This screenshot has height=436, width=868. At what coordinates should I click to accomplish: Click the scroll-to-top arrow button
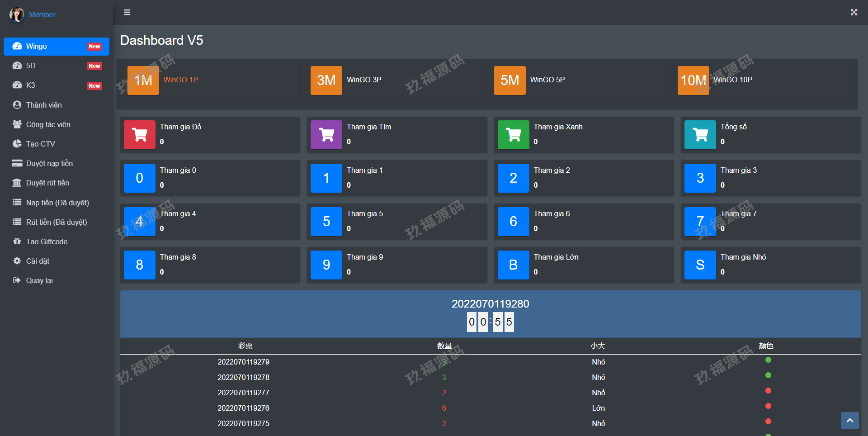pos(849,421)
